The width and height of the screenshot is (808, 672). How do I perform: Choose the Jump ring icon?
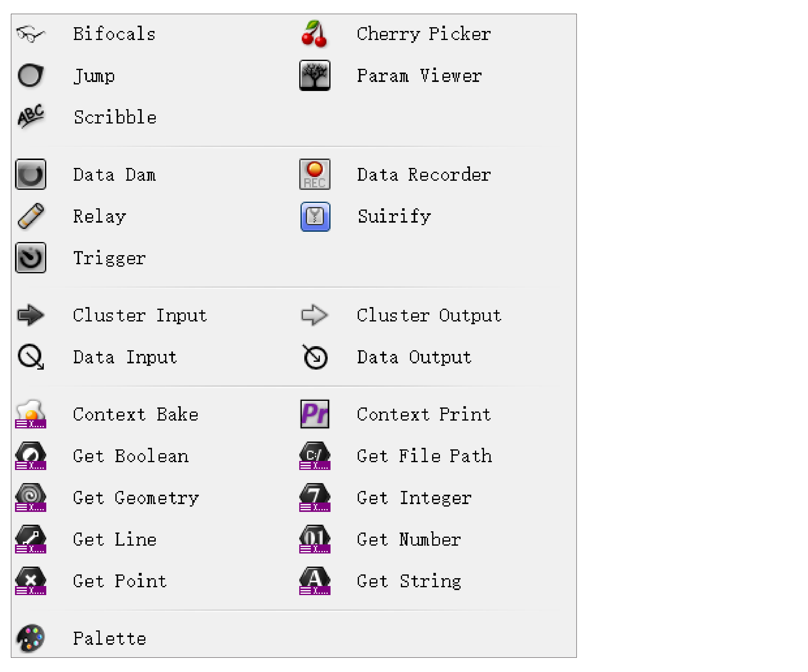click(x=30, y=75)
